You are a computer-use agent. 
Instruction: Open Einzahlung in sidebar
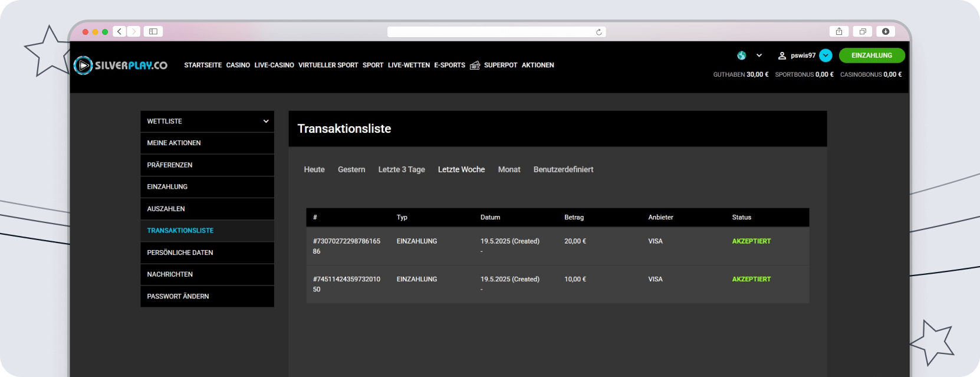207,187
